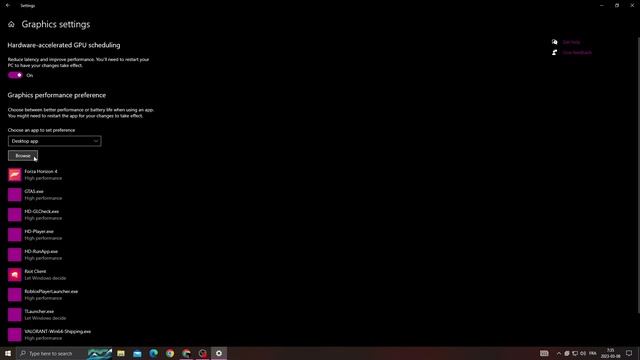Click the HD-GLCheck.exe icon tile
Image resolution: width=640 pixels, height=360 pixels.
click(15, 215)
